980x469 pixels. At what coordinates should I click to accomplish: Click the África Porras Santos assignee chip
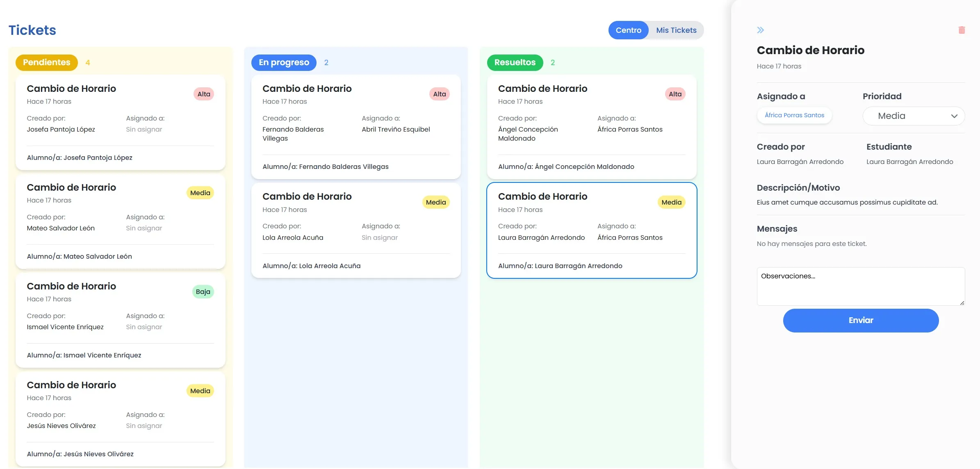coord(794,115)
